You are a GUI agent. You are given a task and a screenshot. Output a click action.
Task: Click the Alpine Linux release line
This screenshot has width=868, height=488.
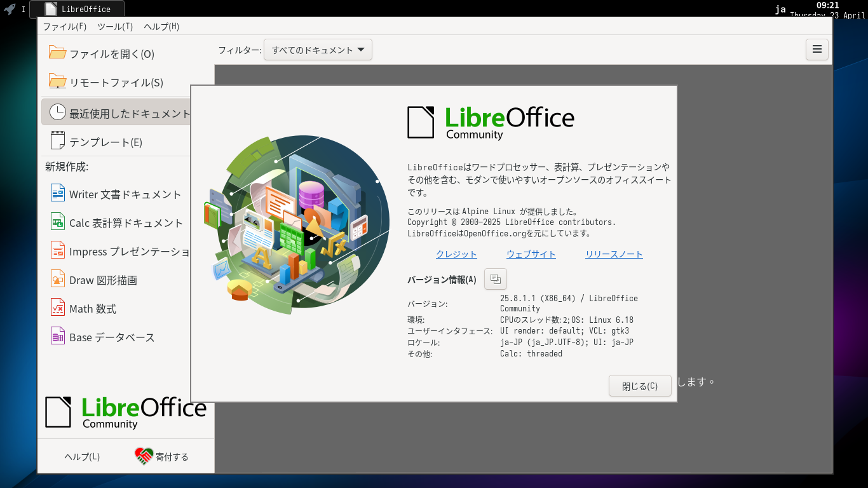(492, 211)
